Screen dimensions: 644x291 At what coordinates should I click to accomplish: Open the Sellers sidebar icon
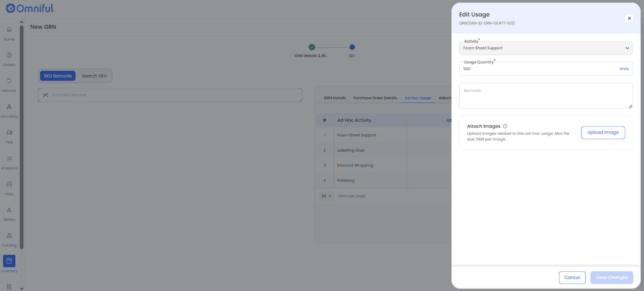pos(9,210)
